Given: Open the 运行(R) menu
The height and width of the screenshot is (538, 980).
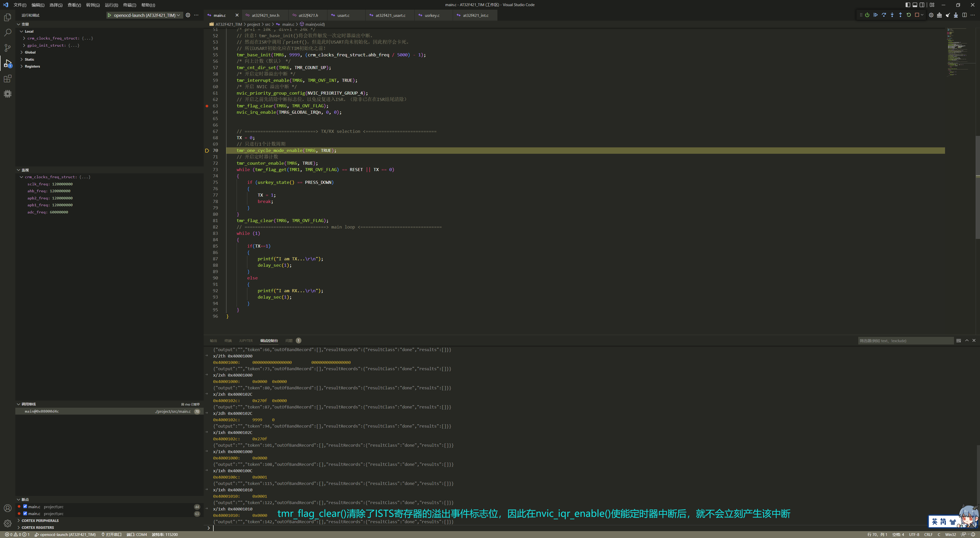Looking at the screenshot, I should tap(111, 5).
